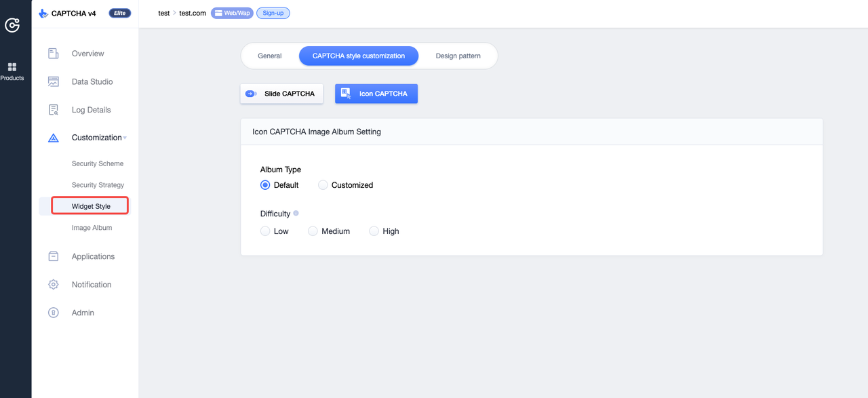Image resolution: width=868 pixels, height=398 pixels.
Task: Click the Difficulty info tooltip icon
Action: tap(296, 214)
